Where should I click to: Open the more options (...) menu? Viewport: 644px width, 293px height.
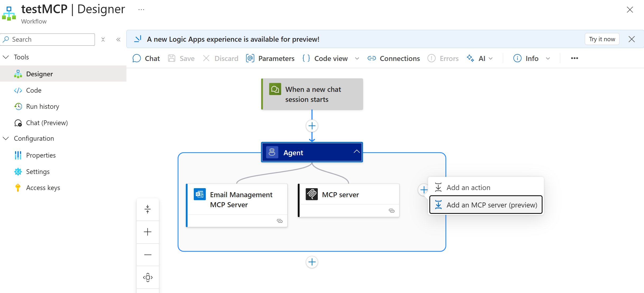[x=574, y=58]
